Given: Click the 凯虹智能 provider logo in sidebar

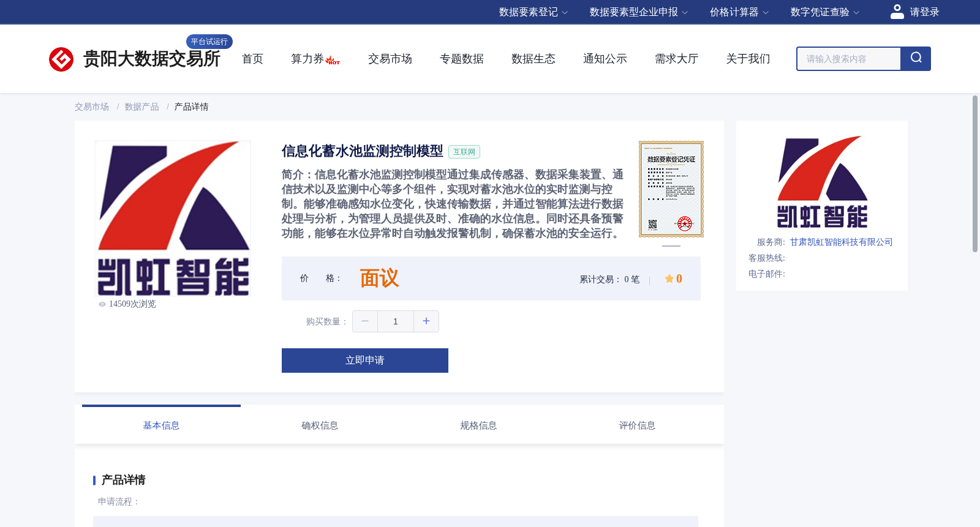Looking at the screenshot, I should pos(822,182).
